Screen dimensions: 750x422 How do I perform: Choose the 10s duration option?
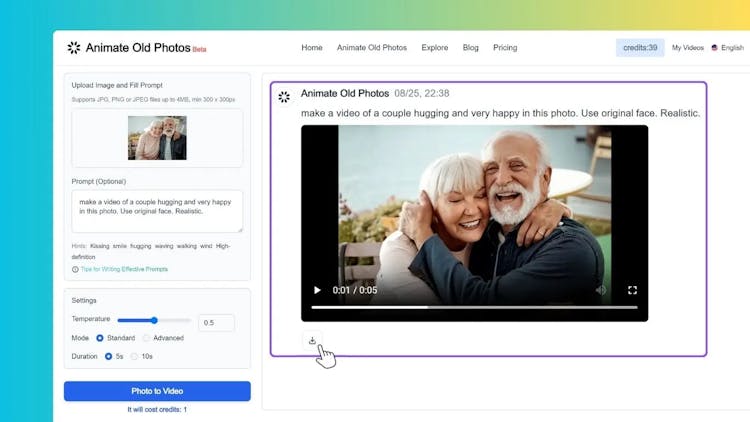(x=135, y=356)
